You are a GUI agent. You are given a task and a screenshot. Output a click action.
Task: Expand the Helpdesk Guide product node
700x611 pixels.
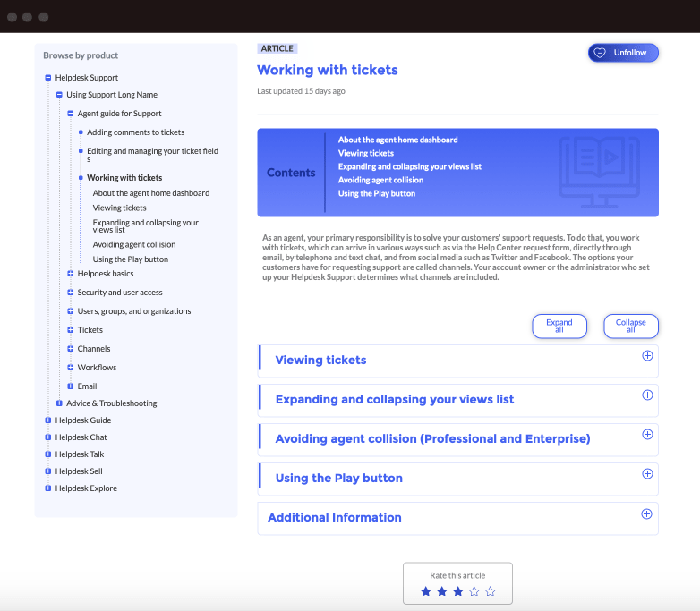click(48, 420)
